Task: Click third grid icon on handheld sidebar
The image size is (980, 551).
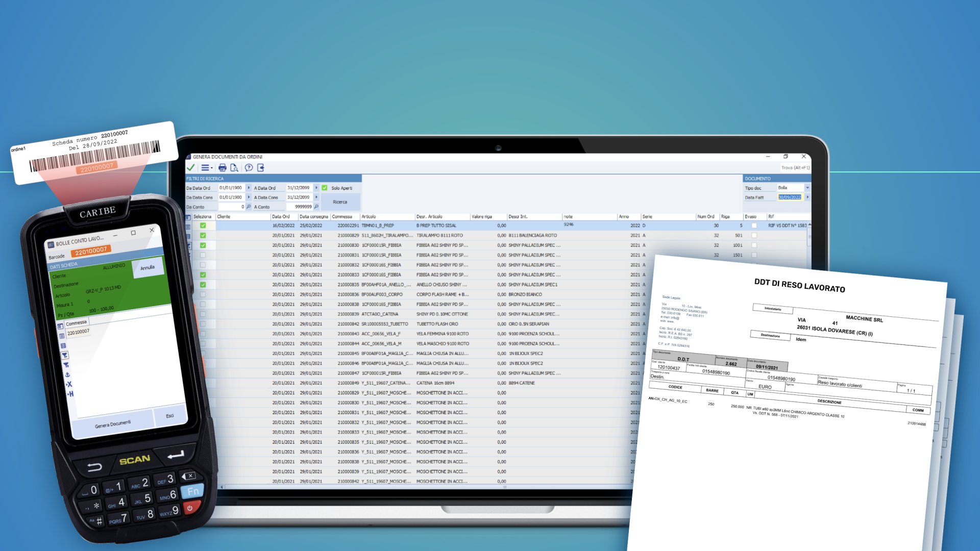Action: (63, 346)
